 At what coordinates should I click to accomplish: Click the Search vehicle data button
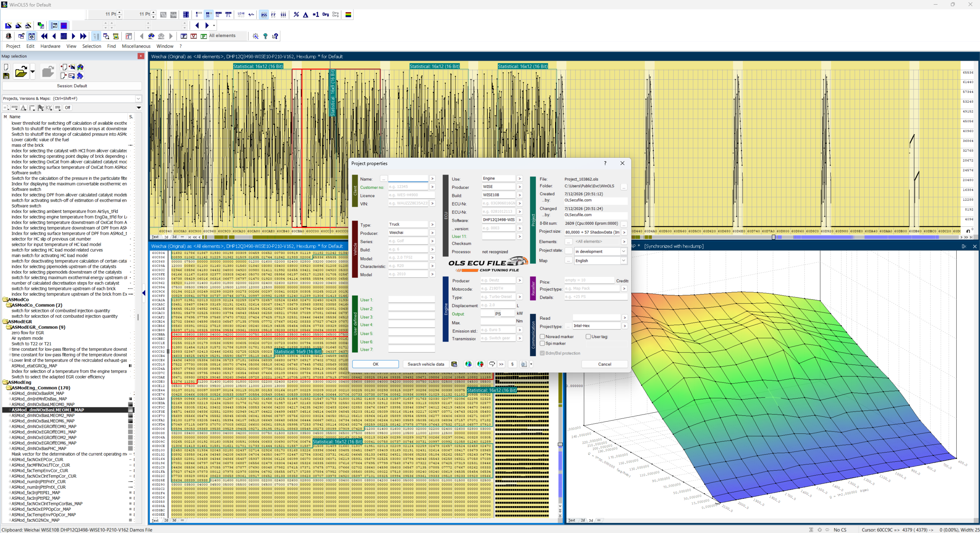[425, 364]
